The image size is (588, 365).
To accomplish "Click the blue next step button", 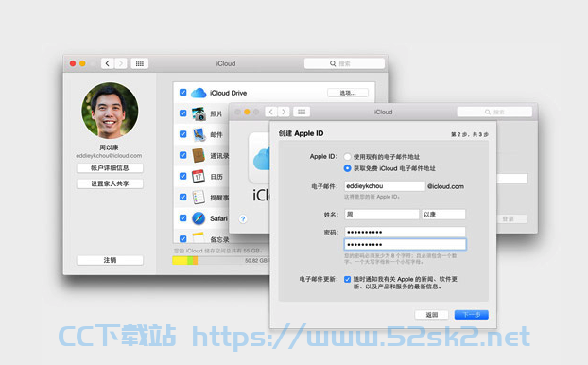I will click(472, 314).
